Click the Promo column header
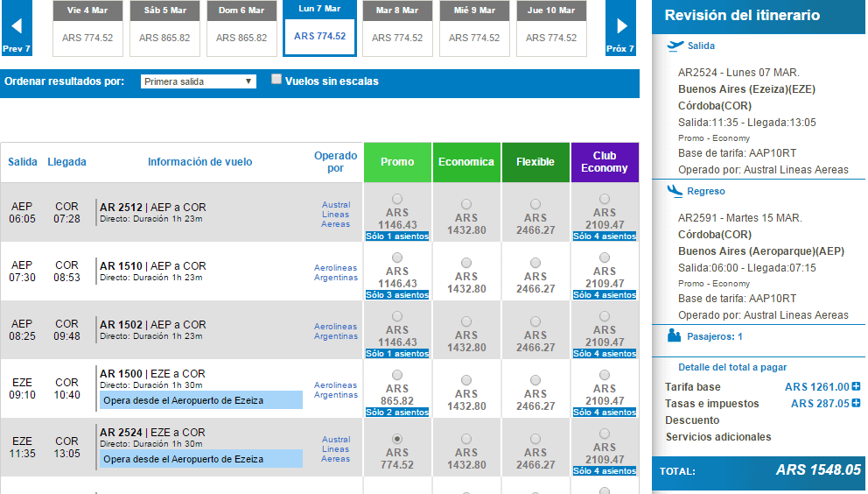Viewport: 868px width, 494px height. [x=397, y=162]
